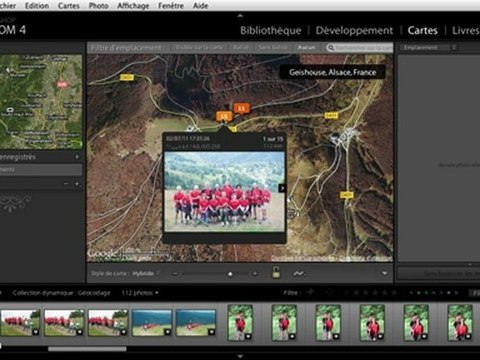The width and height of the screenshot is (480, 360).
Task: Open the 112 photos source dropdown
Action: click(x=140, y=293)
